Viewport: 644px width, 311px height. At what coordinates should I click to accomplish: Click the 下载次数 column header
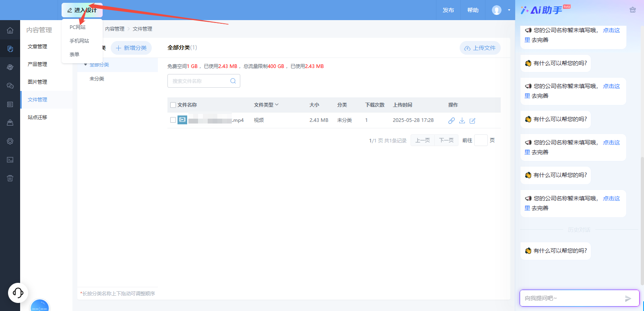[x=375, y=105]
